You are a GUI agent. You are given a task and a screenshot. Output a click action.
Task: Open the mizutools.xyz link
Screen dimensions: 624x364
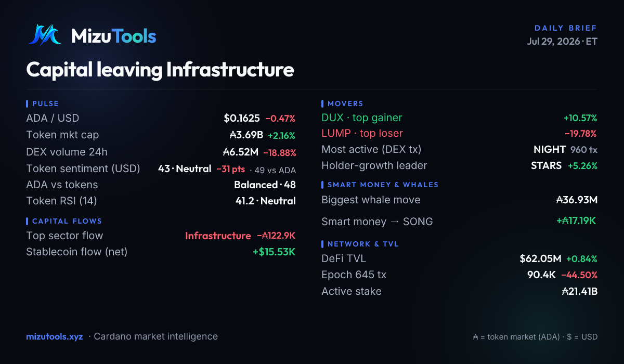click(55, 336)
